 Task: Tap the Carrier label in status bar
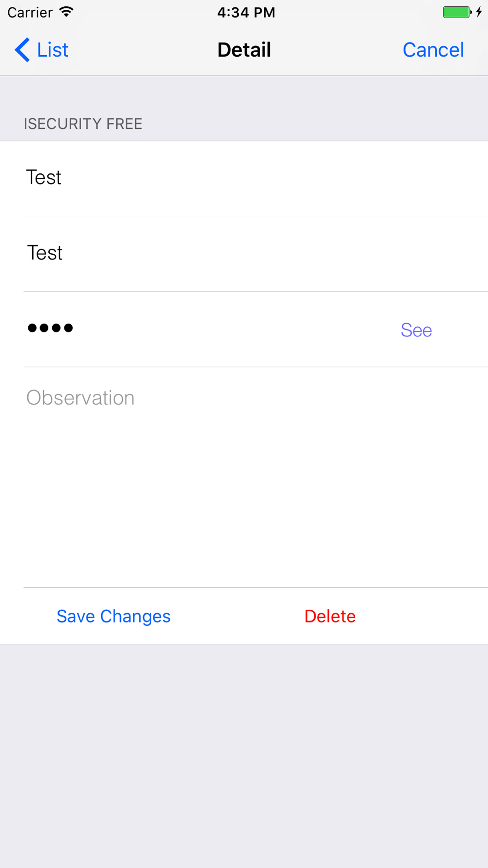(x=30, y=12)
